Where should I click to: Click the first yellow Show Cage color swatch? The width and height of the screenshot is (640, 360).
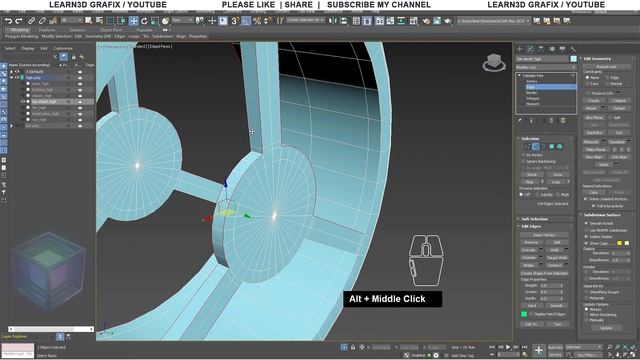619,243
